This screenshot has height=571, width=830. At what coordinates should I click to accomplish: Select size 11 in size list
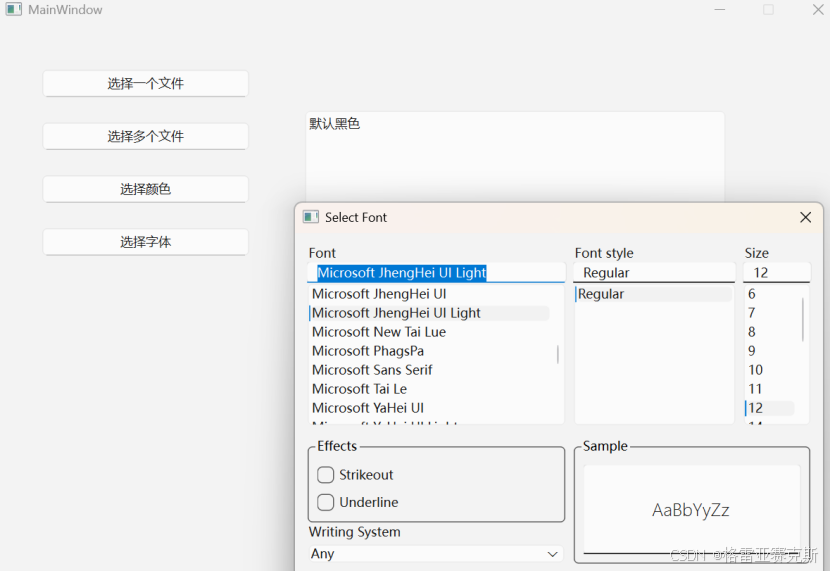point(770,389)
